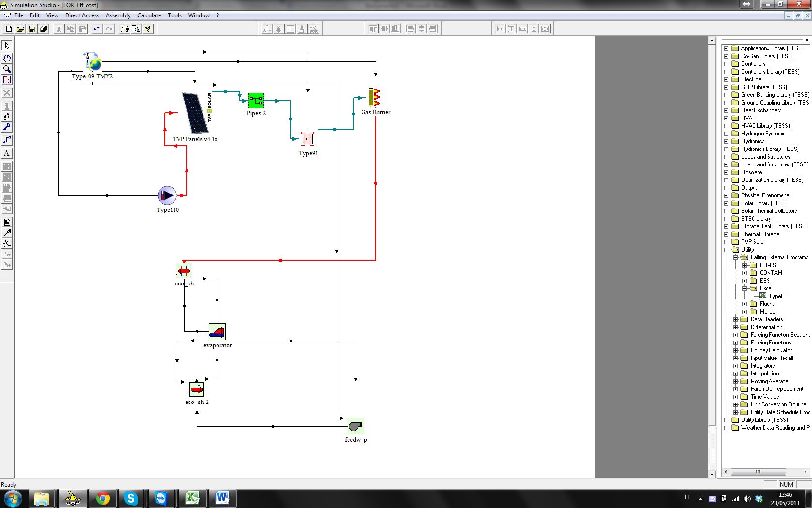Expand the Data Readers node
Image resolution: width=812 pixels, height=508 pixels.
pyautogui.click(x=735, y=319)
